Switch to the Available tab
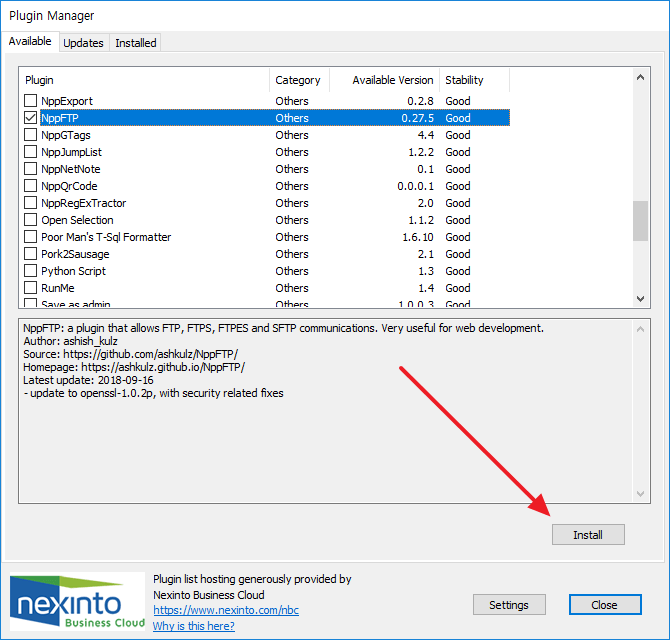Viewport: 670px width, 640px height. [x=30, y=41]
